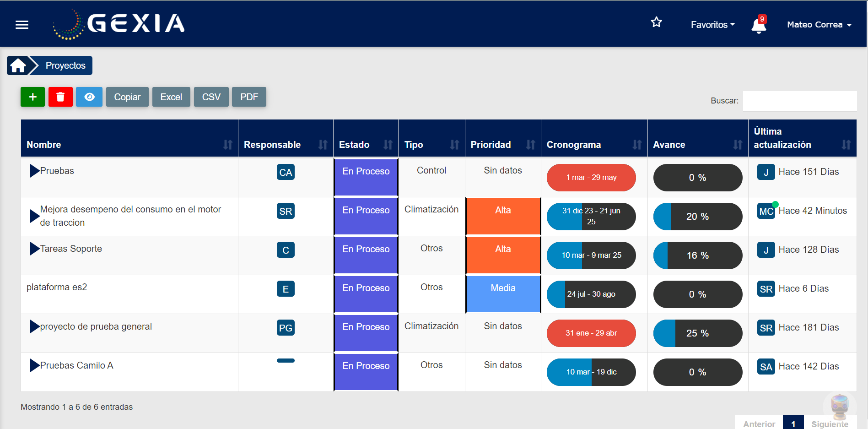
Task: Click the 20 % progress bar
Action: click(697, 217)
